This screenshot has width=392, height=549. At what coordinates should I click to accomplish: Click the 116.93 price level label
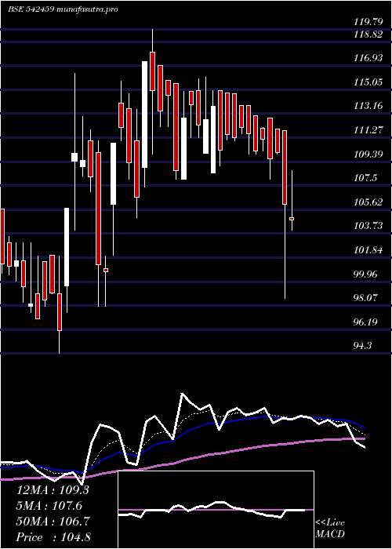368,58
